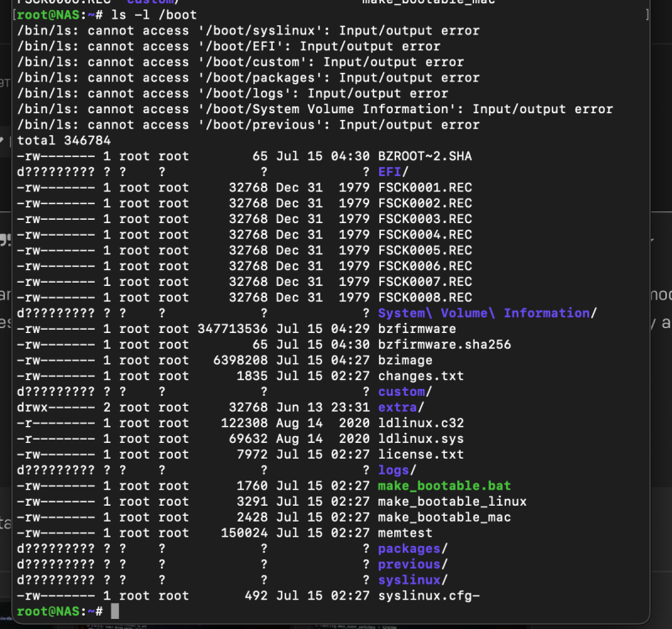Select FSCK0001.REC in the listing

point(425,188)
